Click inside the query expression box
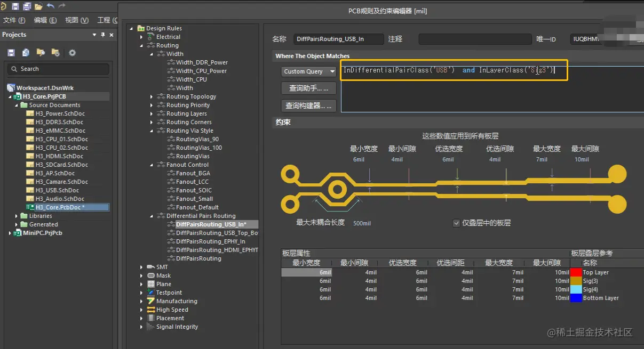This screenshot has height=349, width=644. 492,89
